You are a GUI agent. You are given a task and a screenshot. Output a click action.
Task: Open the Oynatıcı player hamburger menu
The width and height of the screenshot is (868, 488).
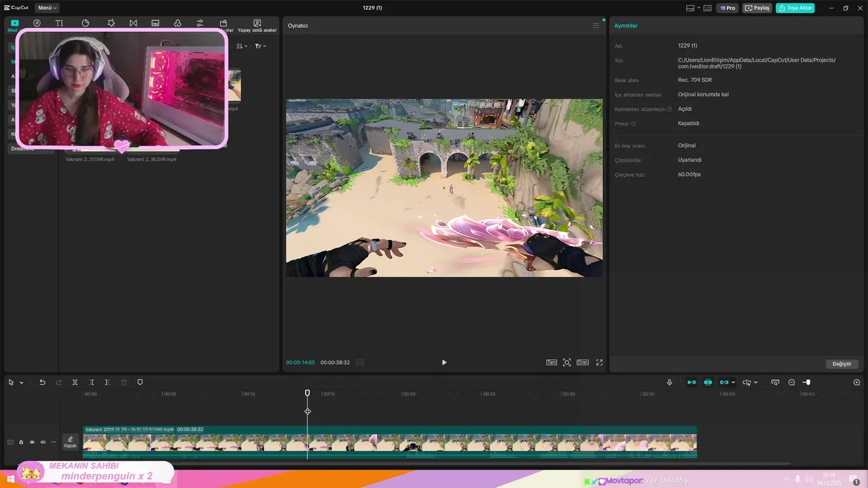(x=596, y=26)
